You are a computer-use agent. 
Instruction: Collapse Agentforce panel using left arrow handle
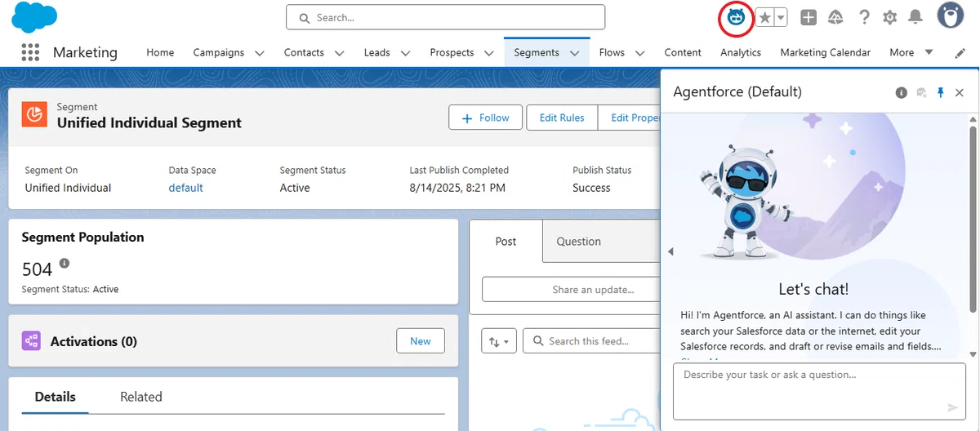(670, 251)
